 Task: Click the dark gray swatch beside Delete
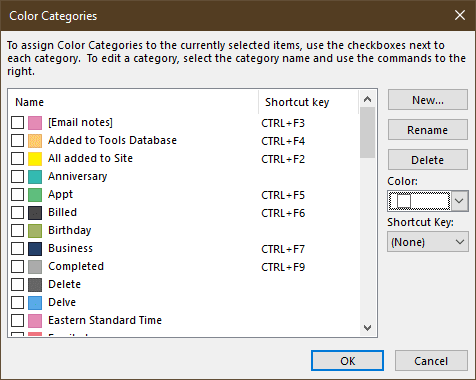tap(35, 285)
